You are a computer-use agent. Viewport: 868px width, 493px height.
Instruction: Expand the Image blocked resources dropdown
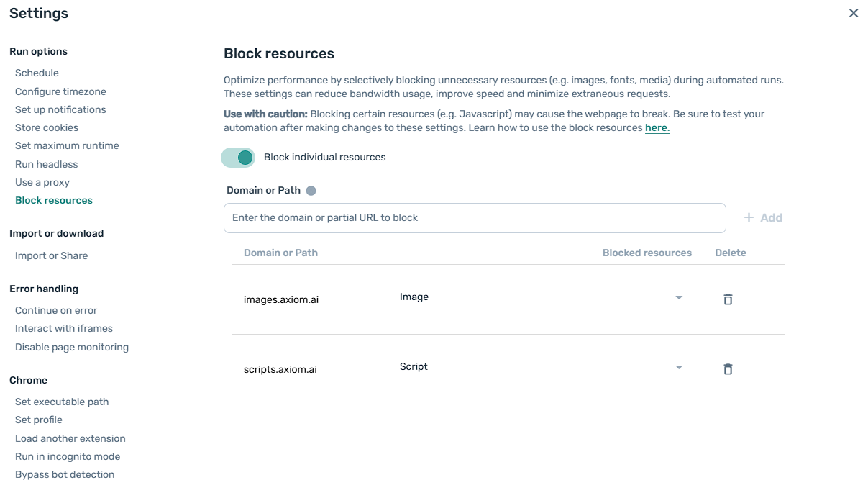pos(678,297)
